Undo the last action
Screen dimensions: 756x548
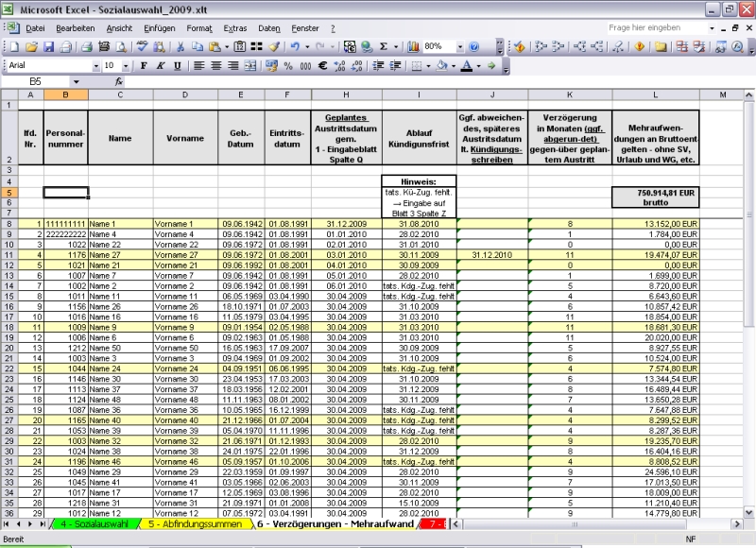point(295,46)
